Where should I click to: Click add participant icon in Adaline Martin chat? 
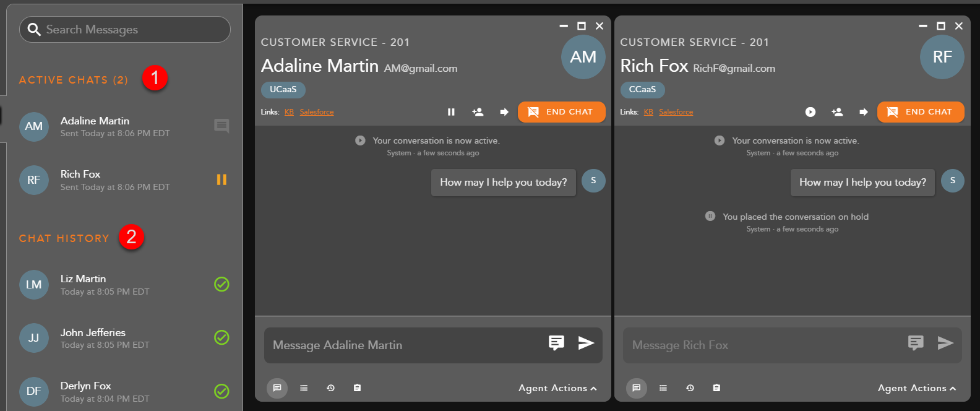[478, 112]
